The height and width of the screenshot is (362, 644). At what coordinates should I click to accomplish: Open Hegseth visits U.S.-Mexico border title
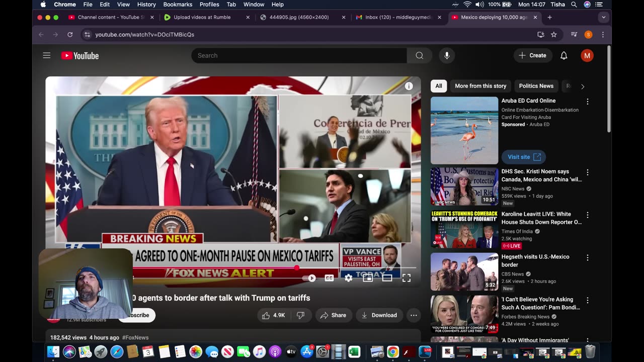coord(535,260)
